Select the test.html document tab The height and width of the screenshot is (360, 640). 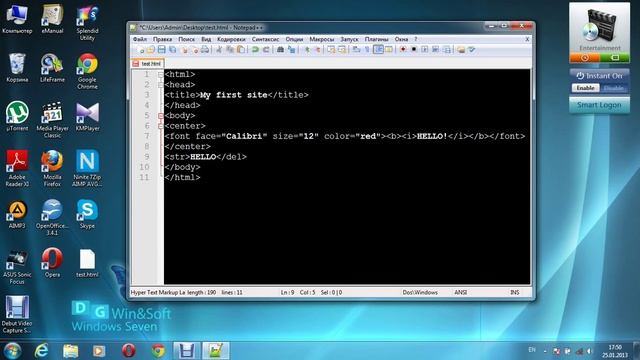(147, 64)
